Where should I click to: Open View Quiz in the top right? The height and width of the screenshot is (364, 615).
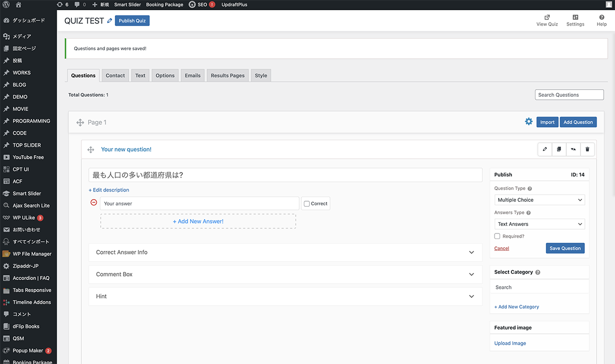tap(547, 20)
